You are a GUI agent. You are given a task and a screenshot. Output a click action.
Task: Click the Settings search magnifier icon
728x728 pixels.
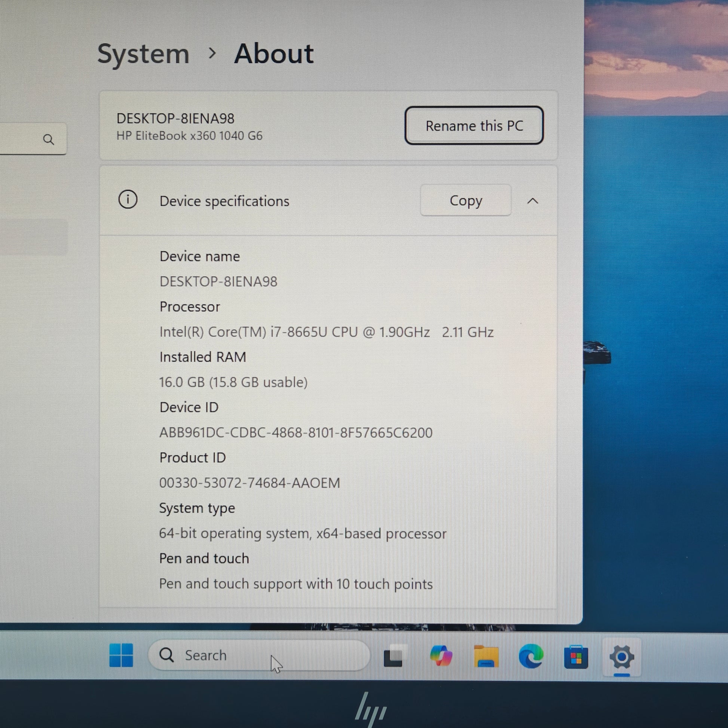point(48,140)
